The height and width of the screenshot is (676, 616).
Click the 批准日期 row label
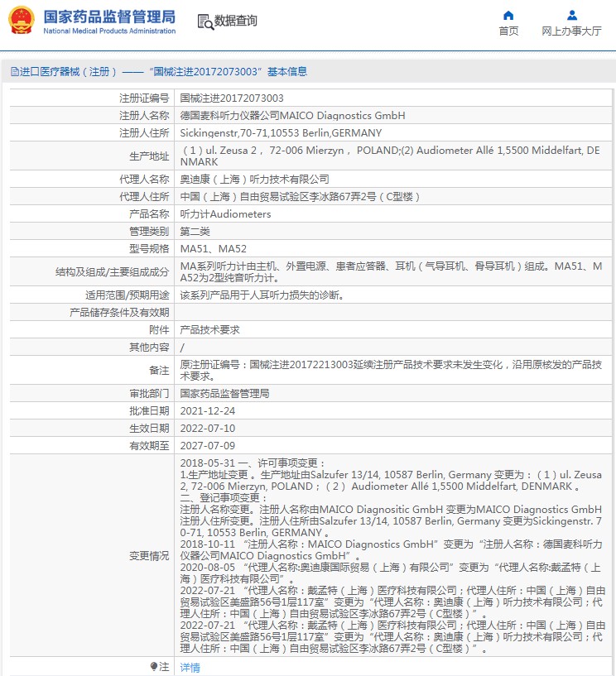click(x=149, y=411)
